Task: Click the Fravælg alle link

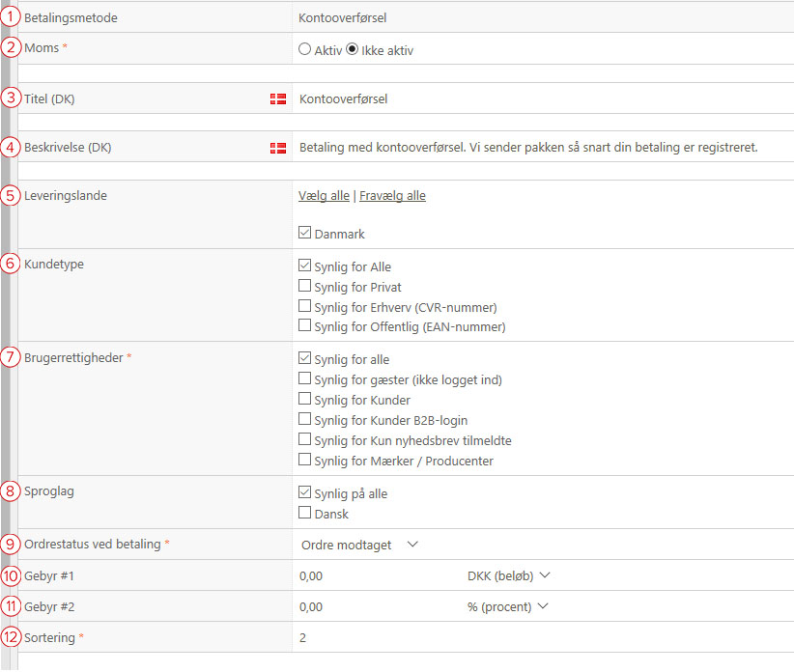Action: (392, 196)
